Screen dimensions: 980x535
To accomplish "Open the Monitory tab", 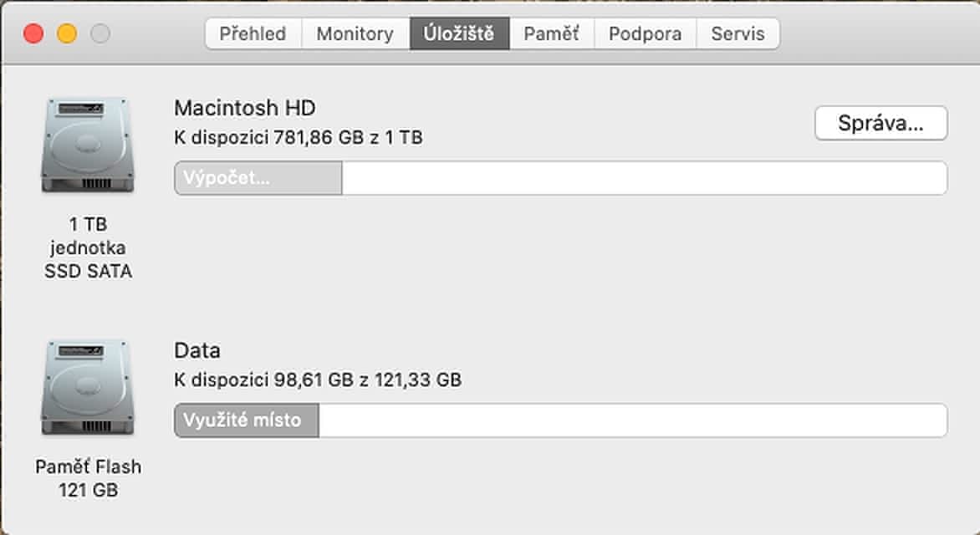I will 355,34.
